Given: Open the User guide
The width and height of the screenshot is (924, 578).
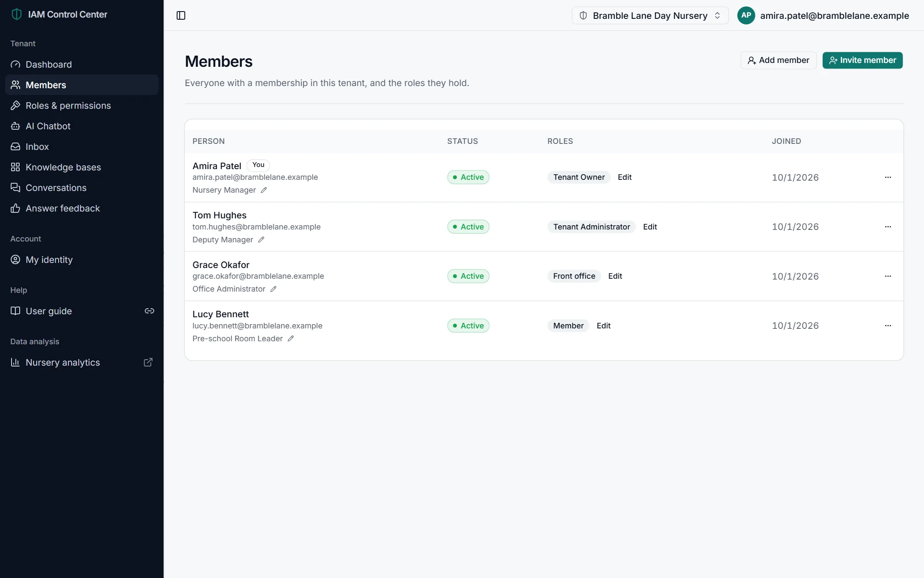Looking at the screenshot, I should [x=82, y=311].
